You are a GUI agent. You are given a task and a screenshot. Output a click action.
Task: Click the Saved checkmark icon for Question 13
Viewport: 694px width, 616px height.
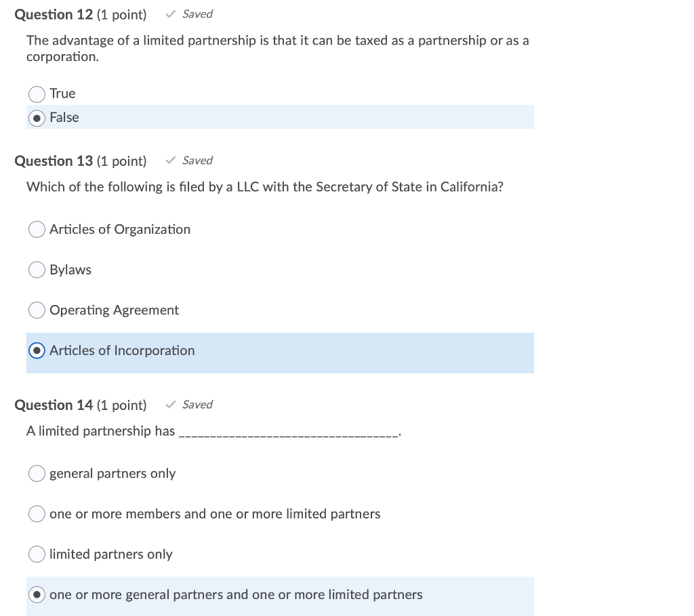[170, 160]
